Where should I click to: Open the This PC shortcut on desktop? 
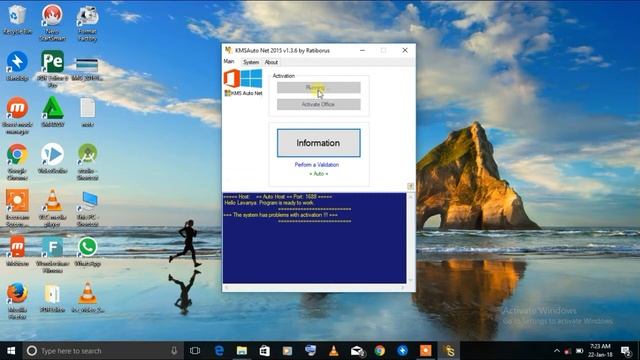pos(87,208)
